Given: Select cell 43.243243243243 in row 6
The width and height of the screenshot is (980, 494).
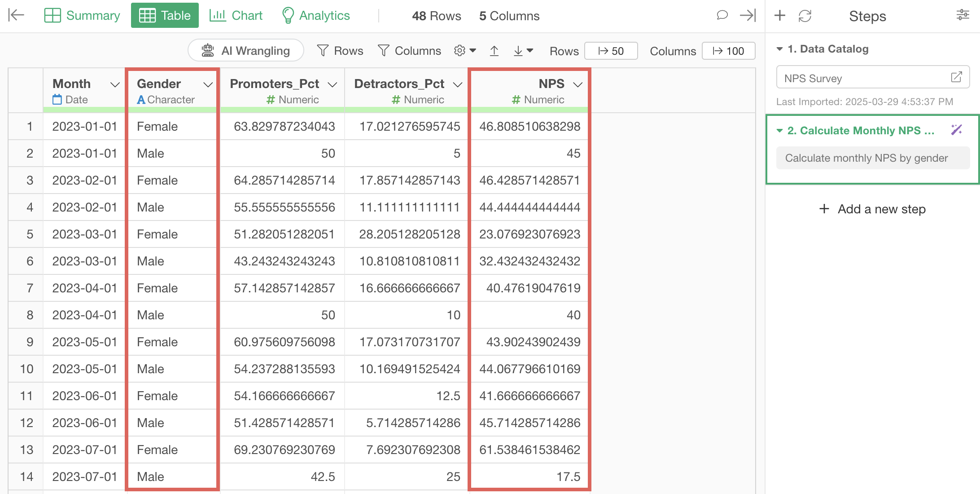Looking at the screenshot, I should 282,261.
